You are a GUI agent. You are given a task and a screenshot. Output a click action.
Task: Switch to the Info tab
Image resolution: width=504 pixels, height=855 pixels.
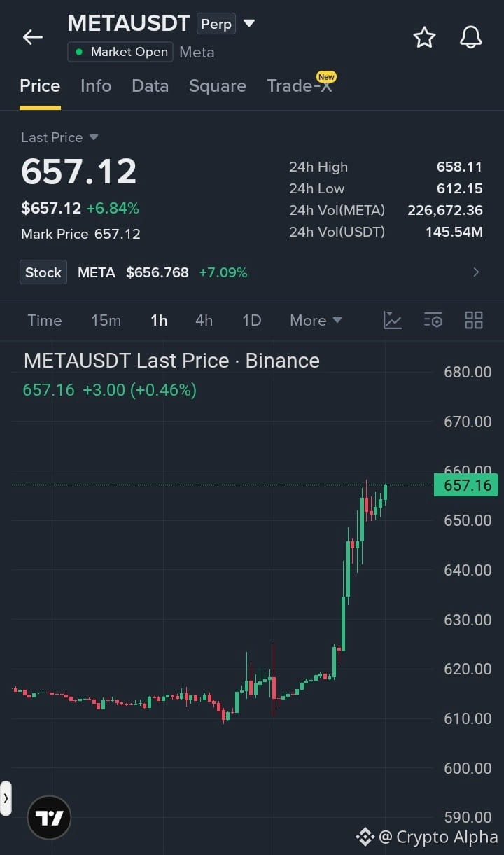96,85
